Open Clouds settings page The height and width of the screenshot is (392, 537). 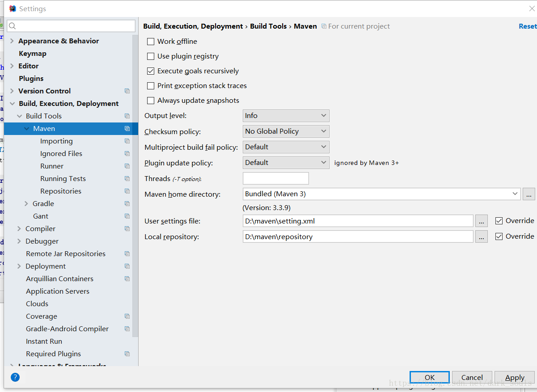37,303
